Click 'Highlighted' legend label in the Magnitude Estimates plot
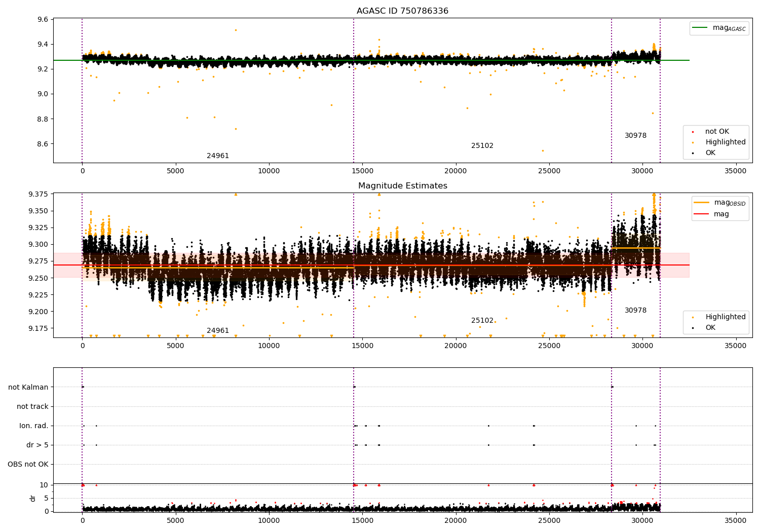The width and height of the screenshot is (760, 532). click(x=726, y=317)
